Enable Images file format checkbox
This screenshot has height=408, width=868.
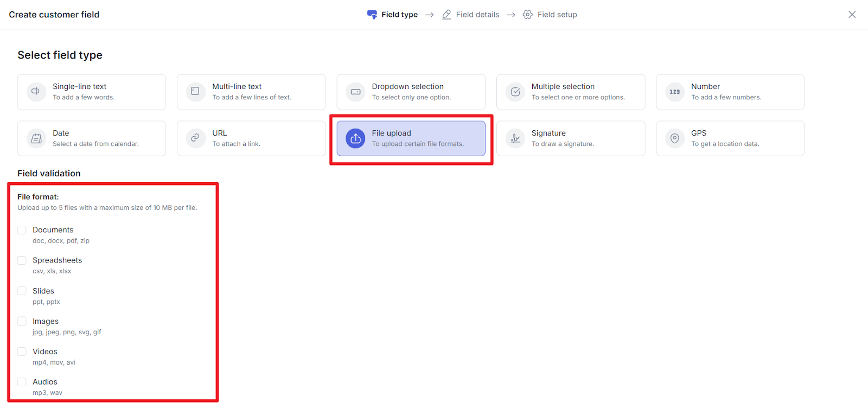pos(22,321)
